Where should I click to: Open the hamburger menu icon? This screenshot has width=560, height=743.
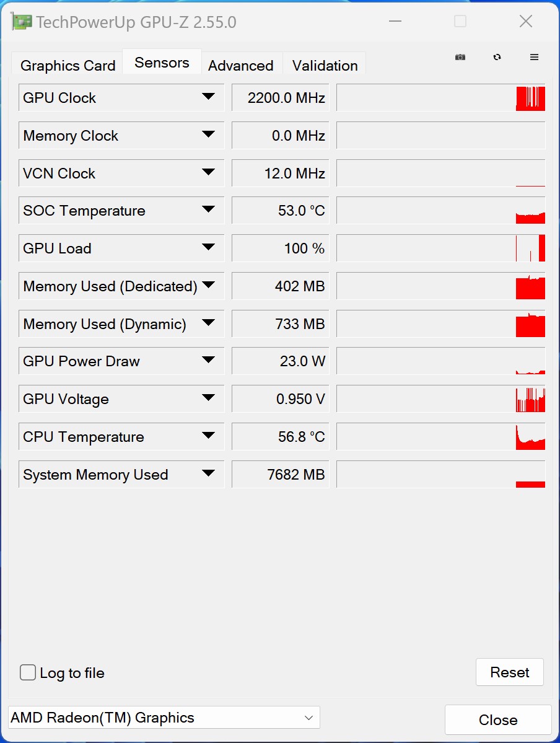click(534, 57)
